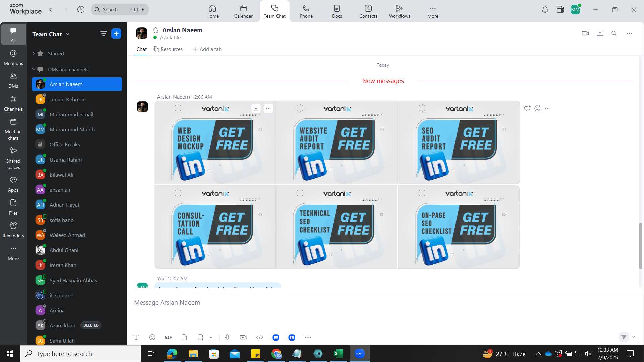Open more actions for the image message
Viewport: 644px width, 362px height.
click(547, 108)
